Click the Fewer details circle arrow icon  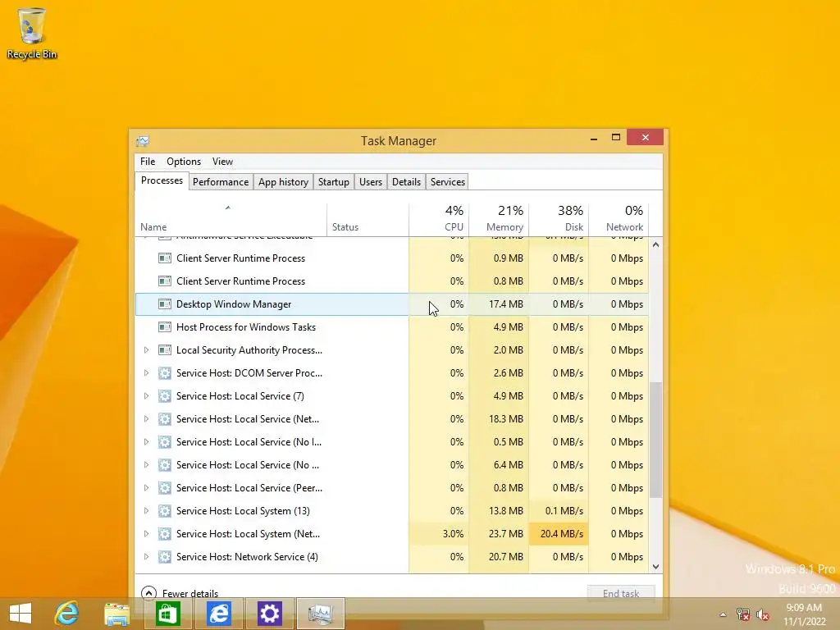[x=148, y=593]
